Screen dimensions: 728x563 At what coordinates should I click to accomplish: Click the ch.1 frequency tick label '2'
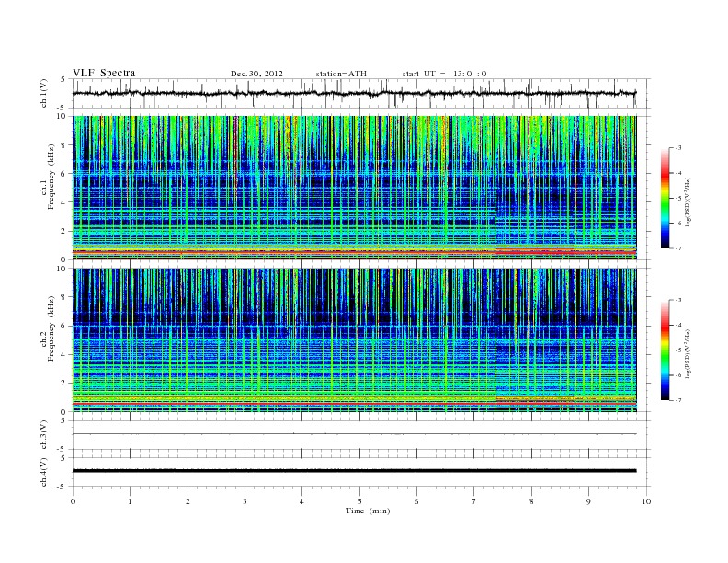64,231
